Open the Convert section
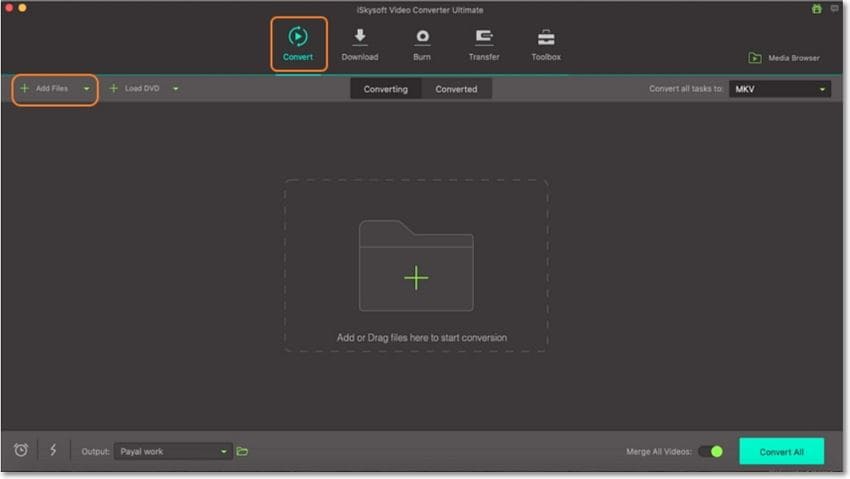 [x=298, y=44]
